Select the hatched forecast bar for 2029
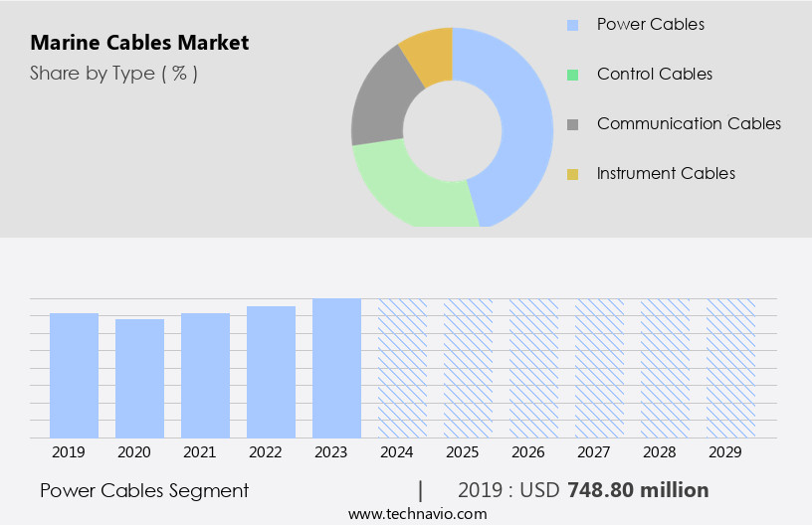Screen dimensions: 812x525 [x=730, y=368]
